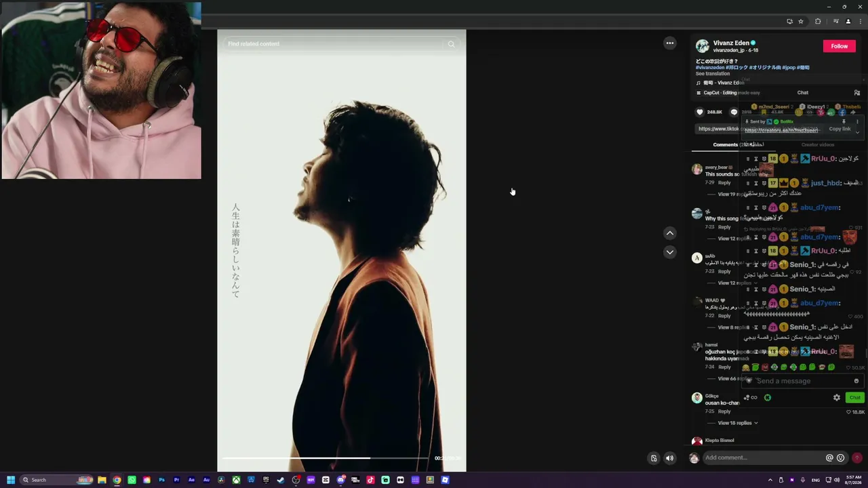Open emote picker in Send a message box
Viewport: 868px width, 488px height.
point(856,381)
